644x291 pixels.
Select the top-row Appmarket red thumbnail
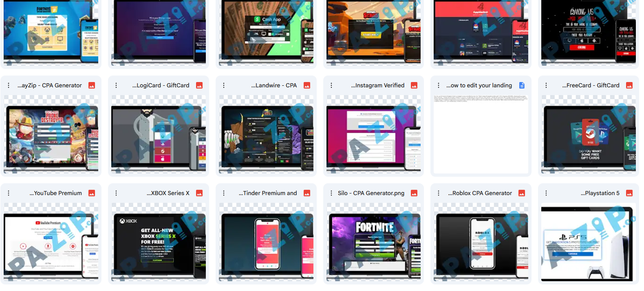(x=481, y=33)
